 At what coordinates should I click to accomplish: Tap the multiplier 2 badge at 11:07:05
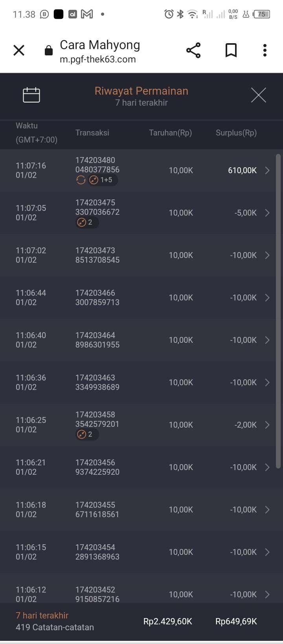click(87, 222)
